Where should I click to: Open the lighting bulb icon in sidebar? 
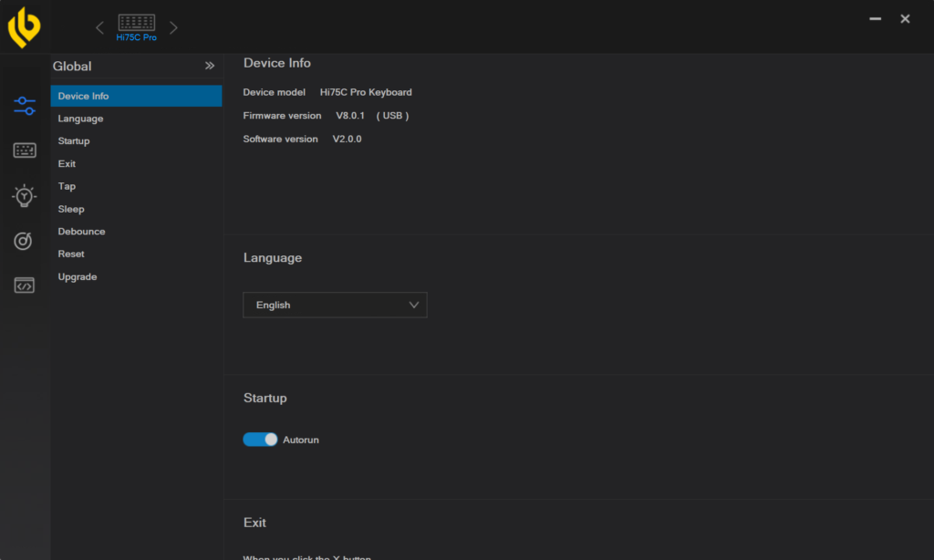(x=25, y=195)
